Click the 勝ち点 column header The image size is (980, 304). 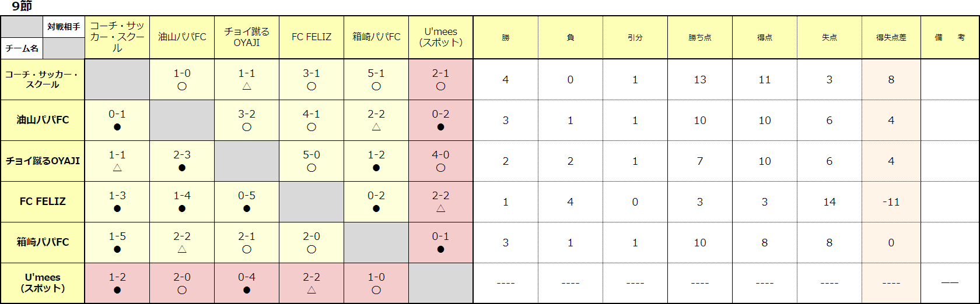click(x=700, y=37)
